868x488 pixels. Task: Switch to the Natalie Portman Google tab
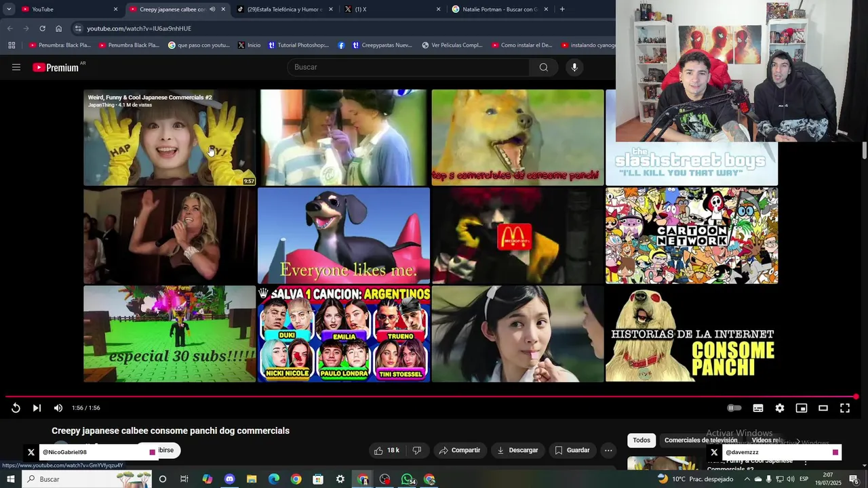(500, 9)
